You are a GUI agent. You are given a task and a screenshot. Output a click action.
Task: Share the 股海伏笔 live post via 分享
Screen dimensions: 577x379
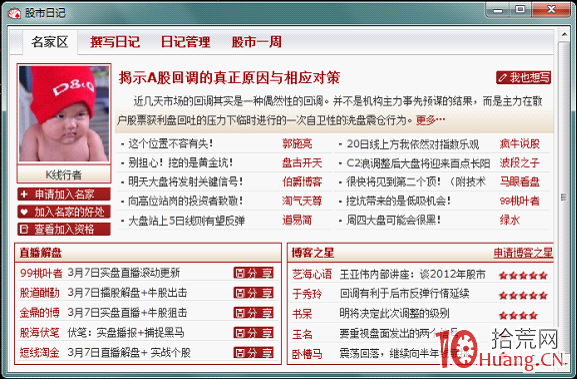click(x=254, y=333)
